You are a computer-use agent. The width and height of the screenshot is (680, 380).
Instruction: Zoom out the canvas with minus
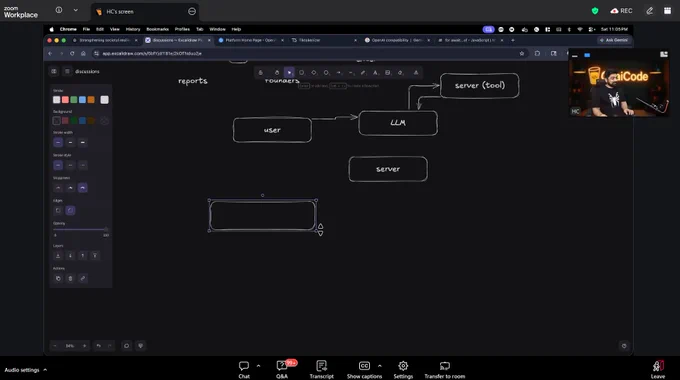55,346
